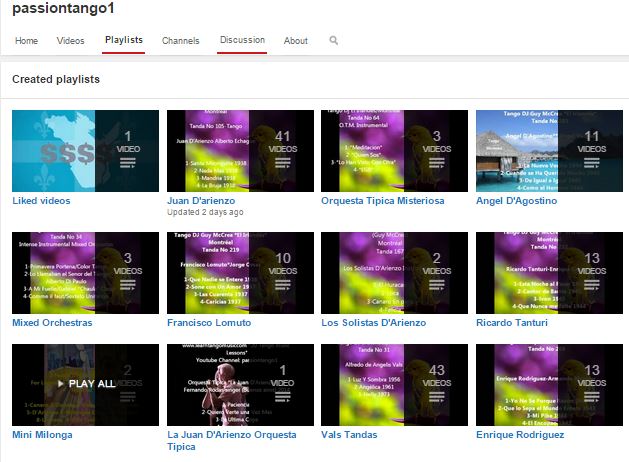
Task: Click the Liked videos map thumbnail
Action: [x=85, y=151]
